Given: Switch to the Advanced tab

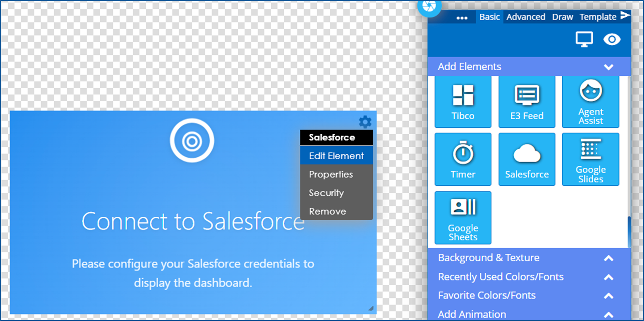Looking at the screenshot, I should coord(526,17).
